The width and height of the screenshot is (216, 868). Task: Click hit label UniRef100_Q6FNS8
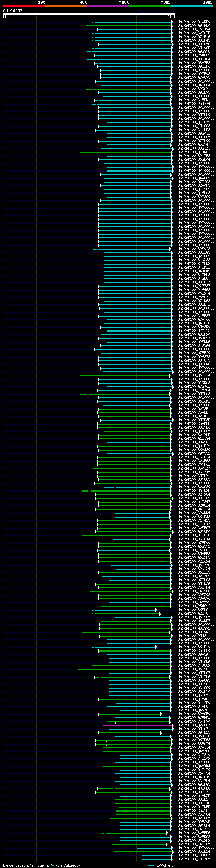(194, 491)
